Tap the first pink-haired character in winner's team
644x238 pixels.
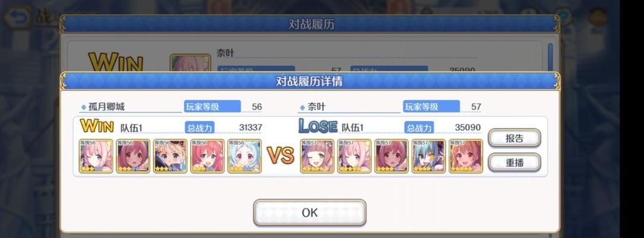(96, 156)
